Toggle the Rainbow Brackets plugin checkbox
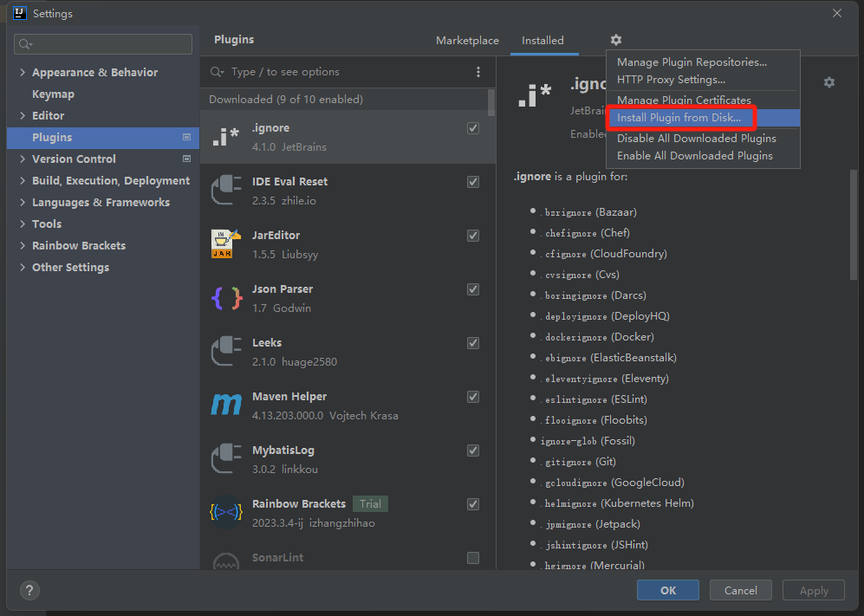 pyautogui.click(x=473, y=504)
